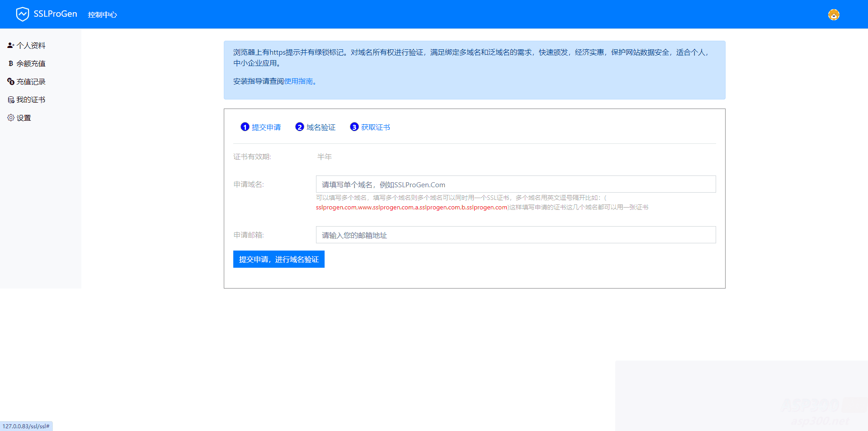Click the 127.0.0.83/ssl/ssl# status bar link
The height and width of the screenshot is (431, 868).
point(26,426)
